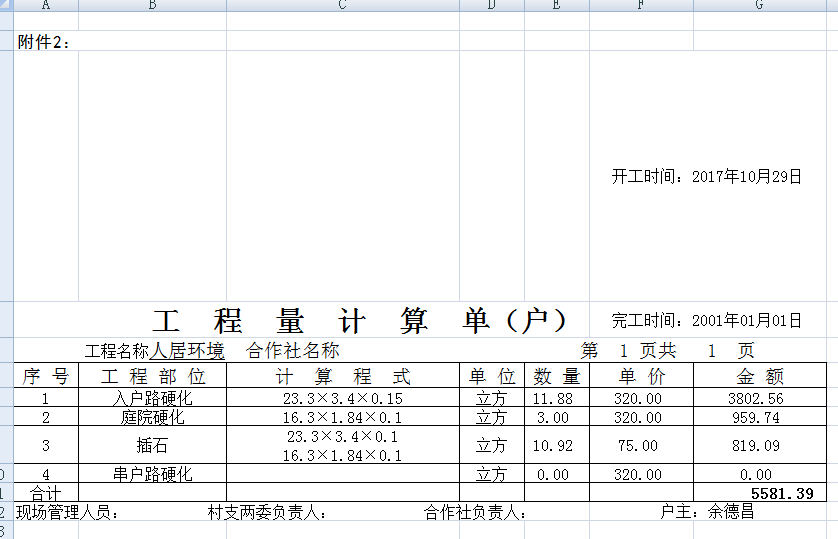Select the 附件2： cell

tap(45, 41)
